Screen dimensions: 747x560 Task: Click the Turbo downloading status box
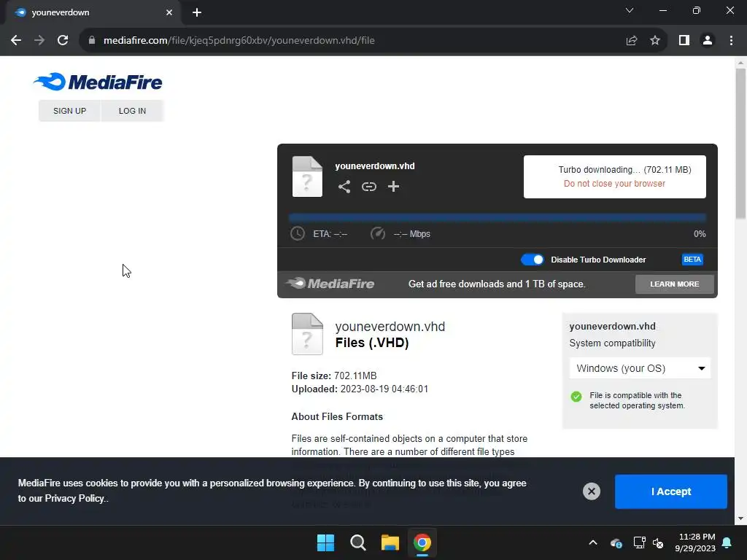click(614, 176)
